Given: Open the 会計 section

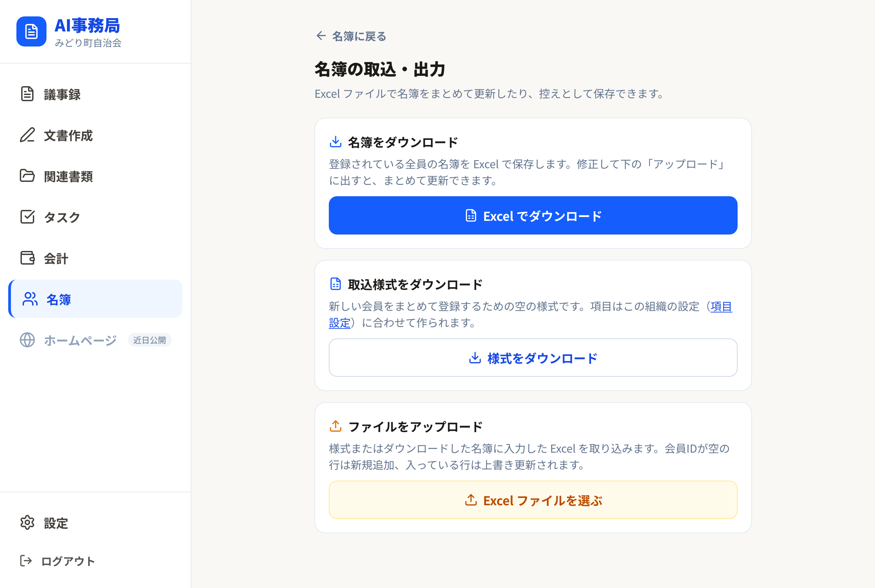Looking at the screenshot, I should [x=95, y=258].
